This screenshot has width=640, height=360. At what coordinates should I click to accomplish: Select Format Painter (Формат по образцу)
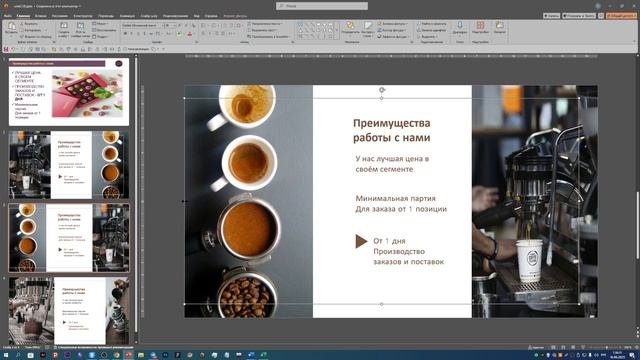pos(35,37)
